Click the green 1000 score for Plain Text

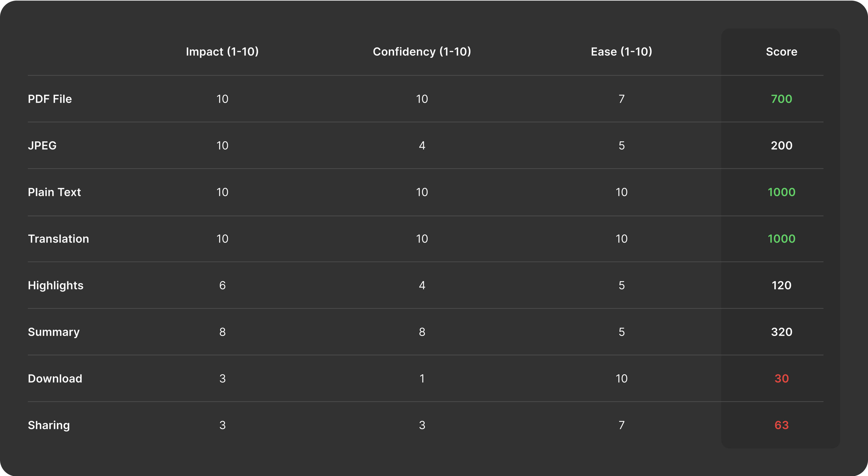781,192
